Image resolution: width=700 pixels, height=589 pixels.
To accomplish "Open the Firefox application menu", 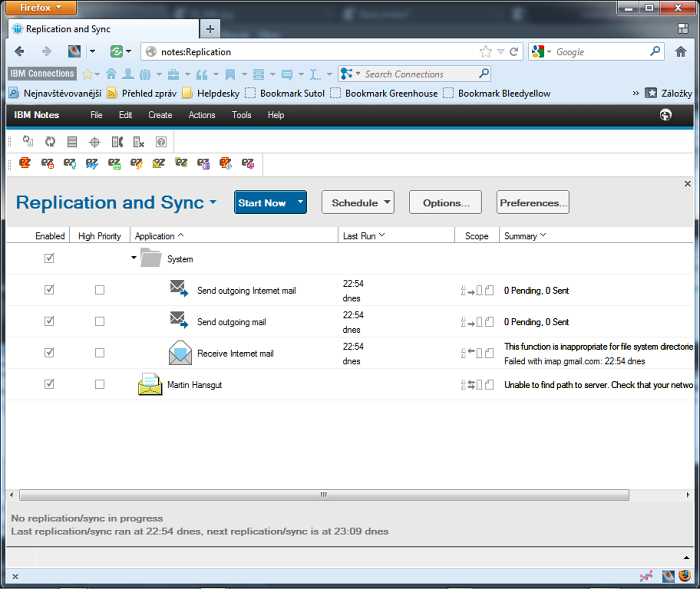I will tap(41, 7).
